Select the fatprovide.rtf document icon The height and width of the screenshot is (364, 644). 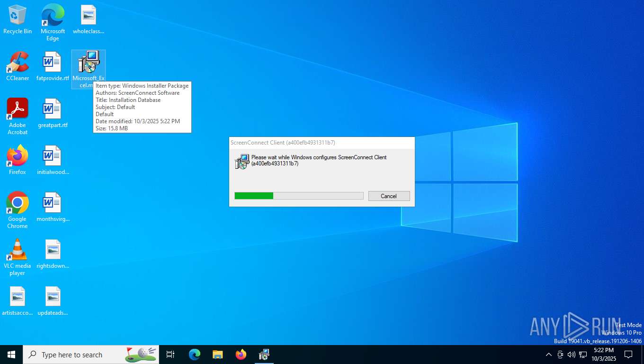point(53,66)
